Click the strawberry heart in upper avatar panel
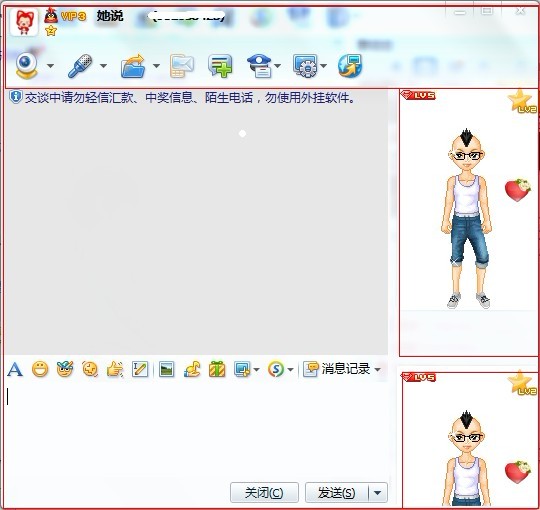The height and width of the screenshot is (510, 540). pyautogui.click(x=518, y=190)
